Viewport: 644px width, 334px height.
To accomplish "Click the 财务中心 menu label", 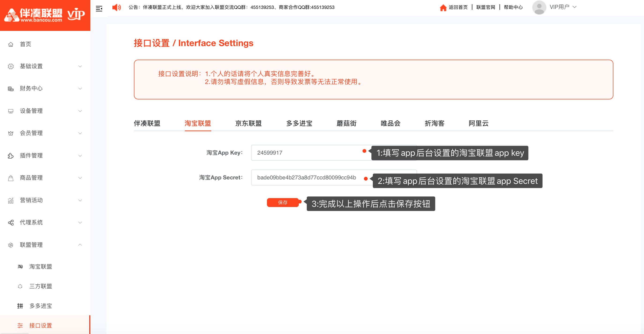I will click(31, 89).
